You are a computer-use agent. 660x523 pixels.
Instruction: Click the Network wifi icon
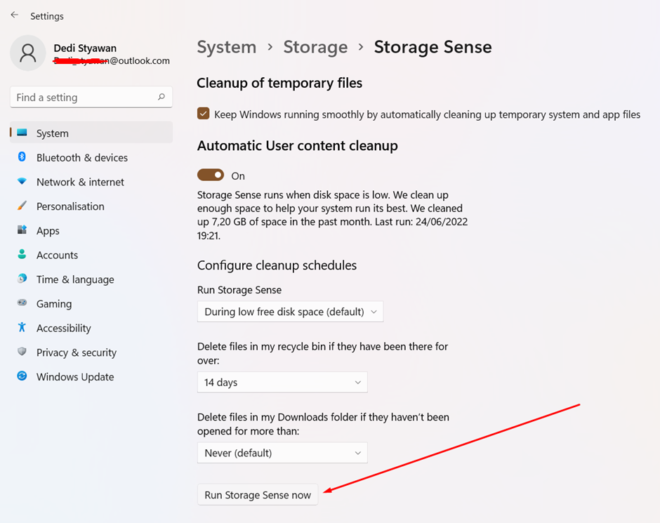[x=22, y=181]
